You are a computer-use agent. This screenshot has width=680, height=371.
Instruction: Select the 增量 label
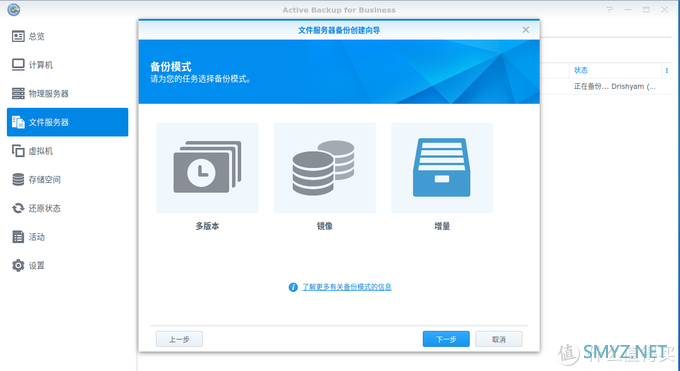click(x=442, y=226)
